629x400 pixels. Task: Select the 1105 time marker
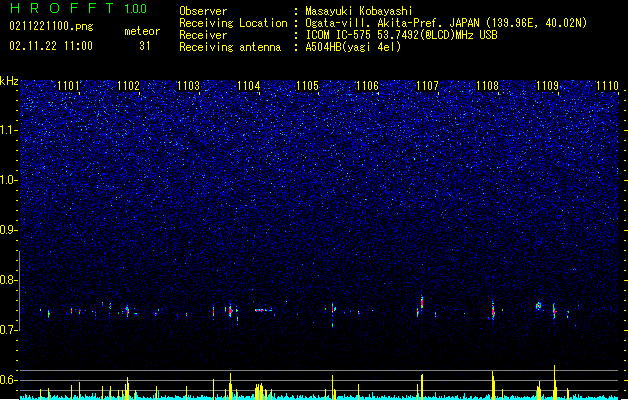(x=307, y=86)
